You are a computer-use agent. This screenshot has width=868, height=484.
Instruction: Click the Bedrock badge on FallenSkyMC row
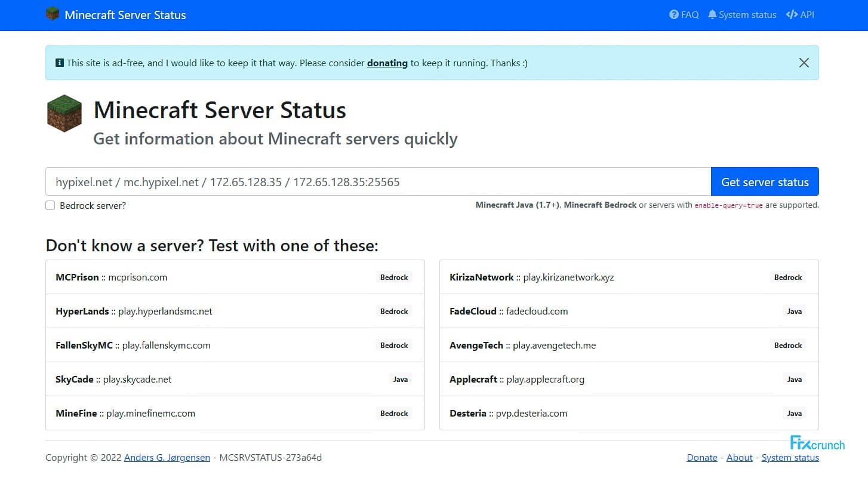point(394,346)
